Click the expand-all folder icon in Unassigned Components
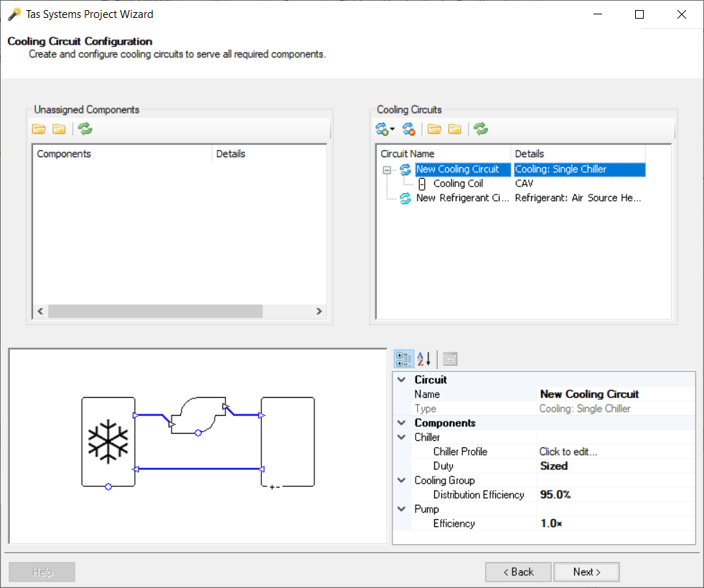Viewport: 704px width, 588px height. [x=39, y=129]
